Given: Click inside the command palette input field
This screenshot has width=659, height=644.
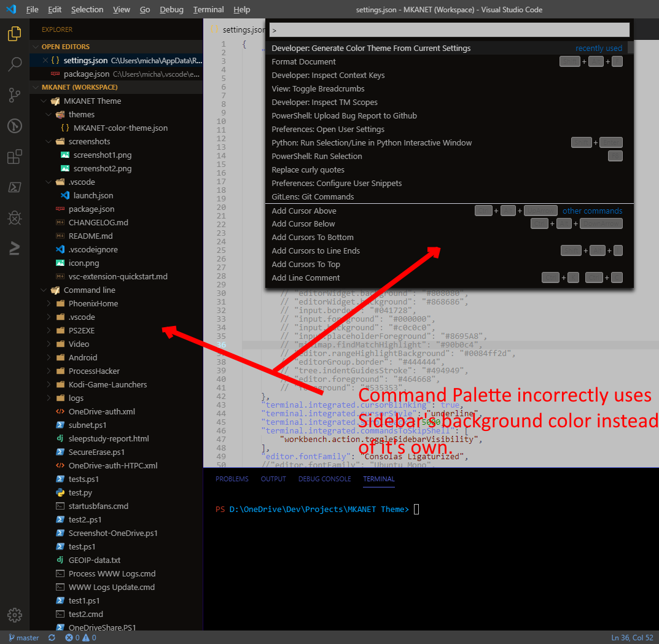Looking at the screenshot, I should 448,29.
